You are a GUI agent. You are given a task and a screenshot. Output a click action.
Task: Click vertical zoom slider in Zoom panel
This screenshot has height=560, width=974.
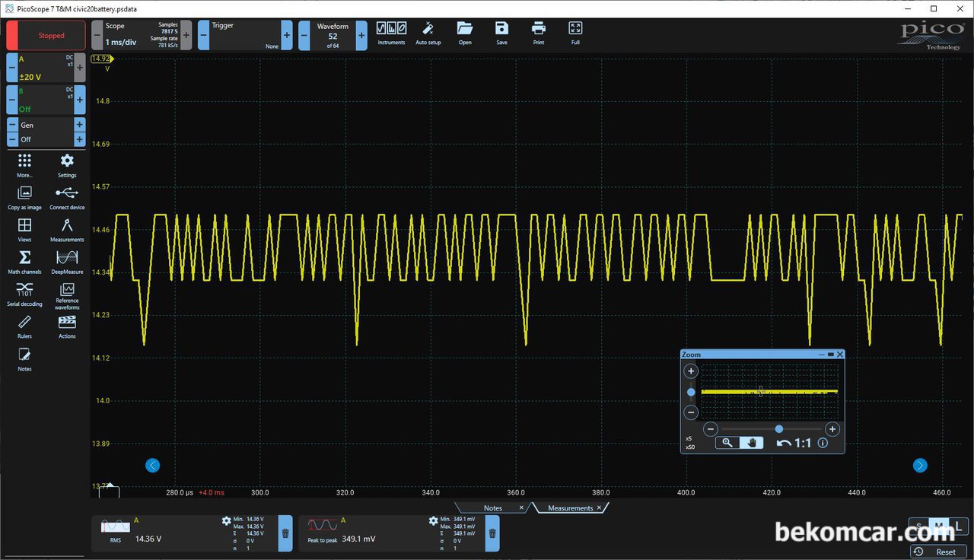click(x=691, y=393)
